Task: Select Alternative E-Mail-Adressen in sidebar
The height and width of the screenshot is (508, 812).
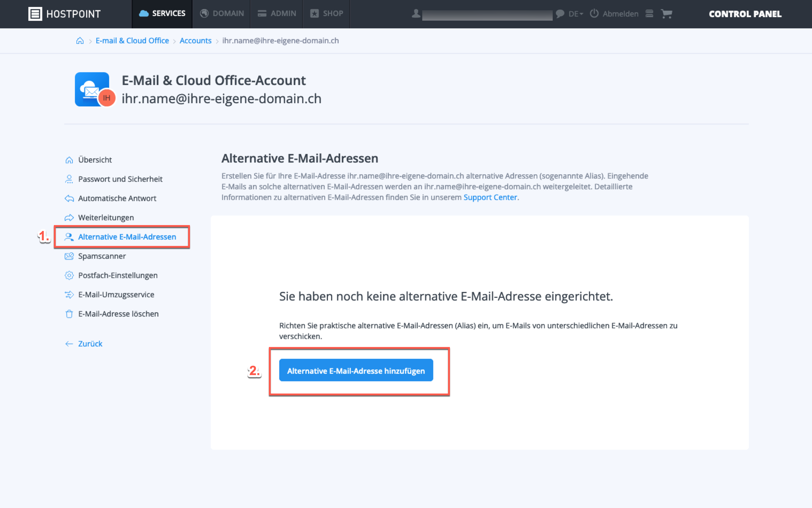Action: [127, 237]
